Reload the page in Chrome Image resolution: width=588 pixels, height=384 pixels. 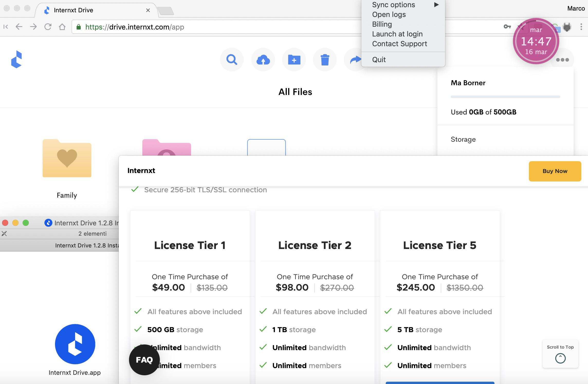(x=48, y=27)
